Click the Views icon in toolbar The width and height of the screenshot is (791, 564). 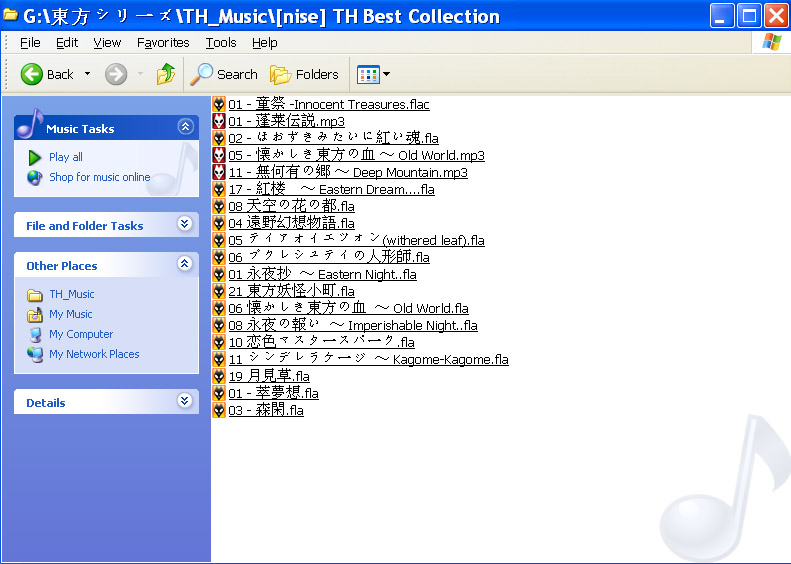coord(368,75)
